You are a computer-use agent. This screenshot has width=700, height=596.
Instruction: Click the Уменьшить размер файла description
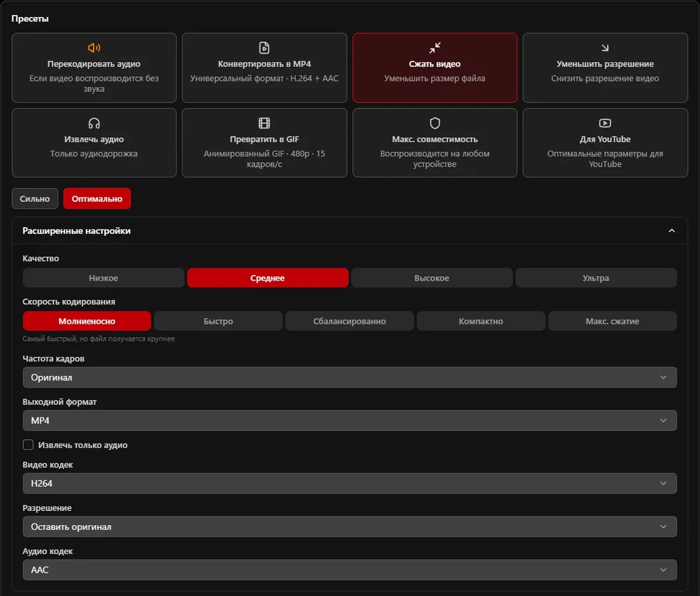(x=435, y=78)
